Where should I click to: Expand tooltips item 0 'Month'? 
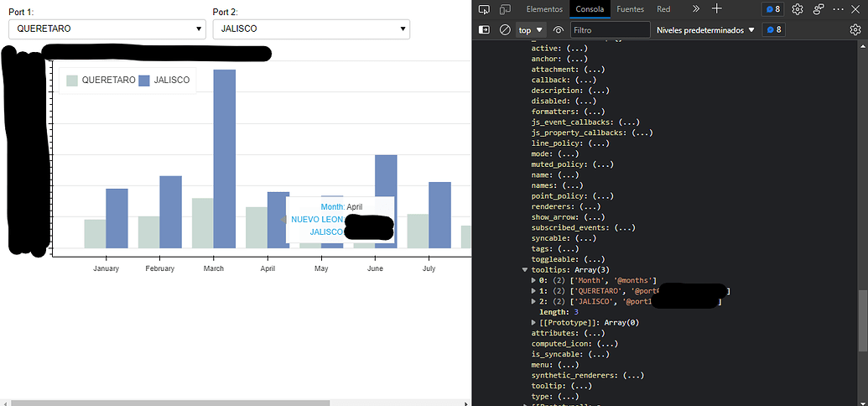click(x=533, y=280)
